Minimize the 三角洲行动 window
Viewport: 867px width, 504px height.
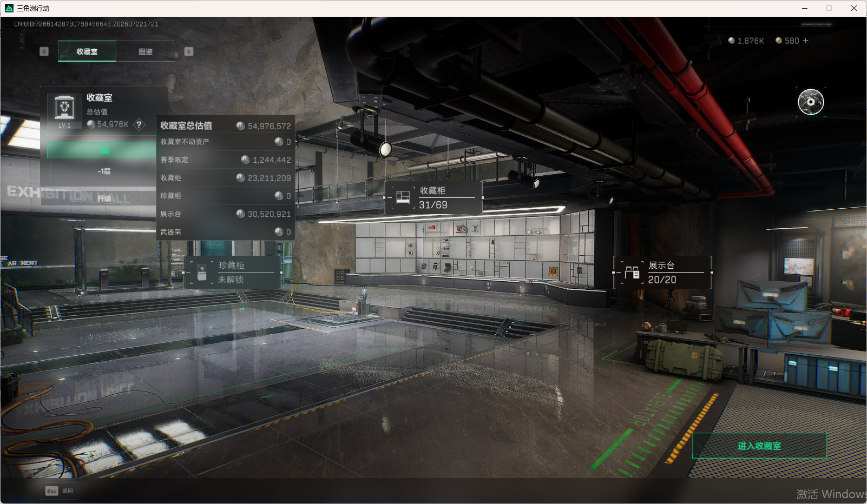tap(805, 8)
